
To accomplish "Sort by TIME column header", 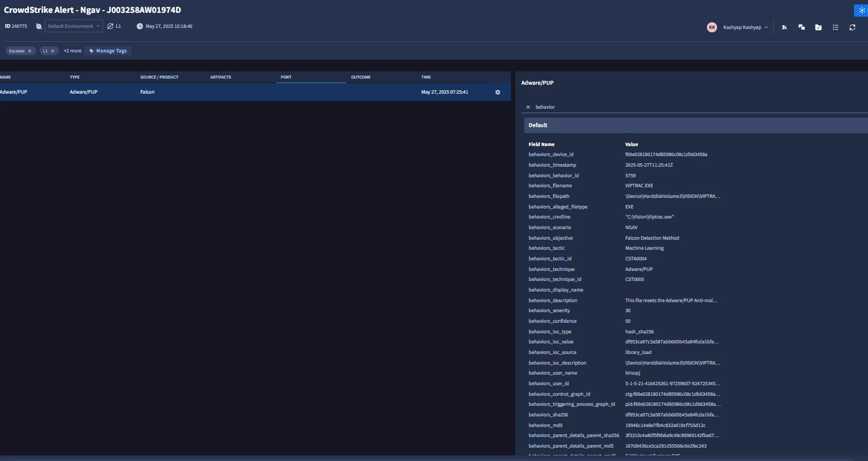I will coord(426,77).
